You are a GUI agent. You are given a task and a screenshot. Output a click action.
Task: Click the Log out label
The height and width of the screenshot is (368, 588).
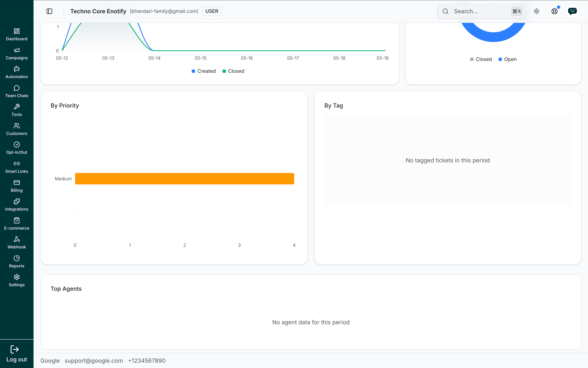pyautogui.click(x=17, y=359)
